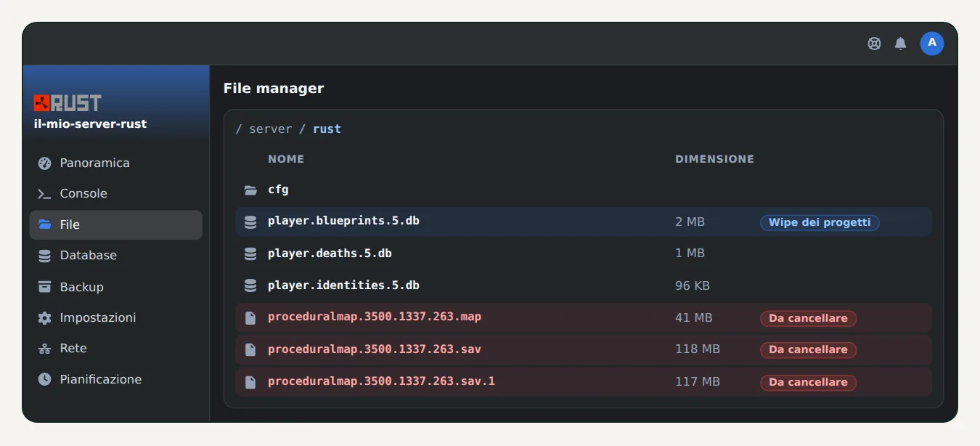The image size is (980, 446).
Task: Select player.identities.5.db file name
Action: [343, 285]
